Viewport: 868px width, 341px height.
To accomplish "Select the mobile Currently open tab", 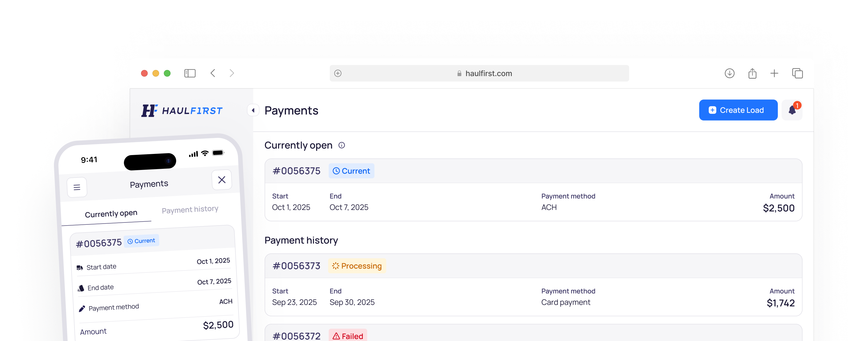I will (111, 214).
